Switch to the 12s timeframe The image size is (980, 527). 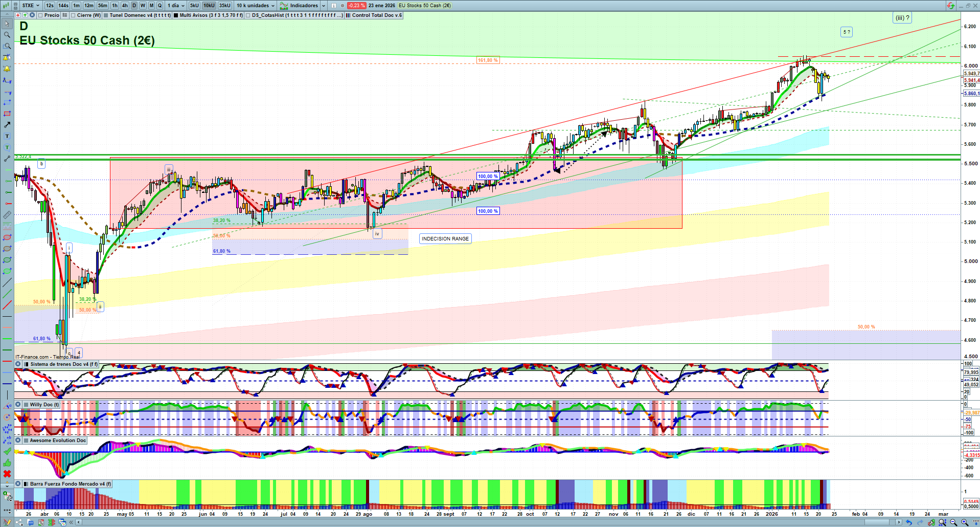pos(50,6)
